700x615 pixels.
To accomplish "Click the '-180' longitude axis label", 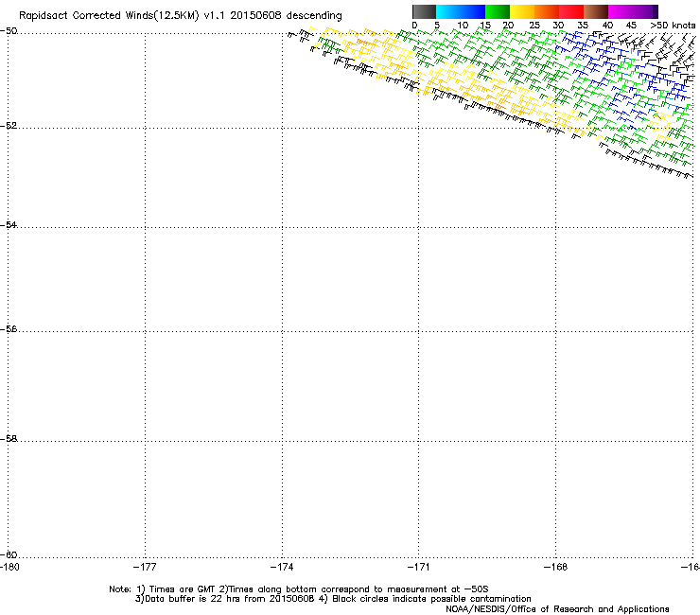I will tap(9, 567).
